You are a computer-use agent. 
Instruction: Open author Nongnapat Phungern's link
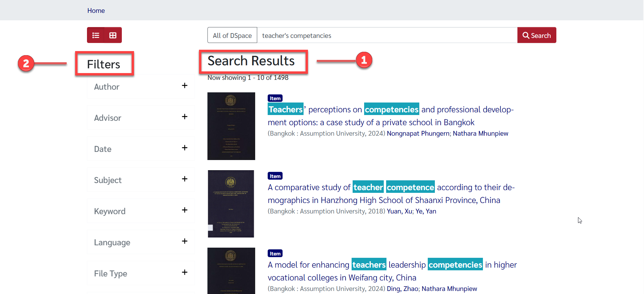click(x=418, y=134)
